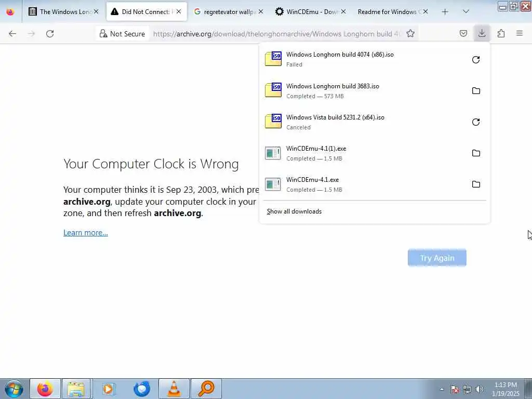This screenshot has width=532, height=399.
Task: Open folder for Windows Longhorn build 3683.iso
Action: (476, 91)
